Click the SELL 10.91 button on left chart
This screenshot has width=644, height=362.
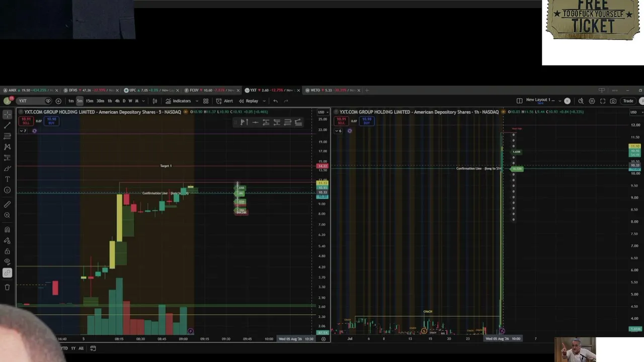click(26, 121)
